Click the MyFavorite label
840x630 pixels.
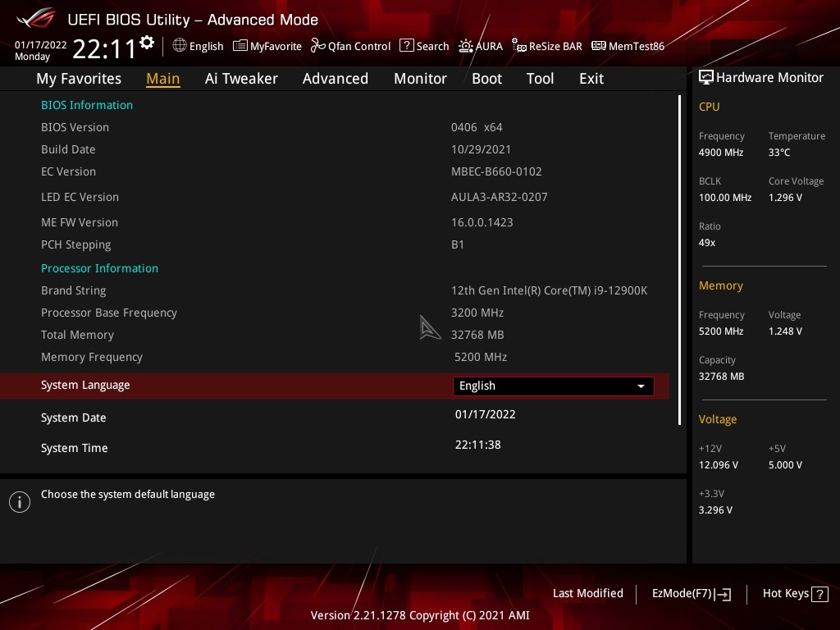(276, 47)
